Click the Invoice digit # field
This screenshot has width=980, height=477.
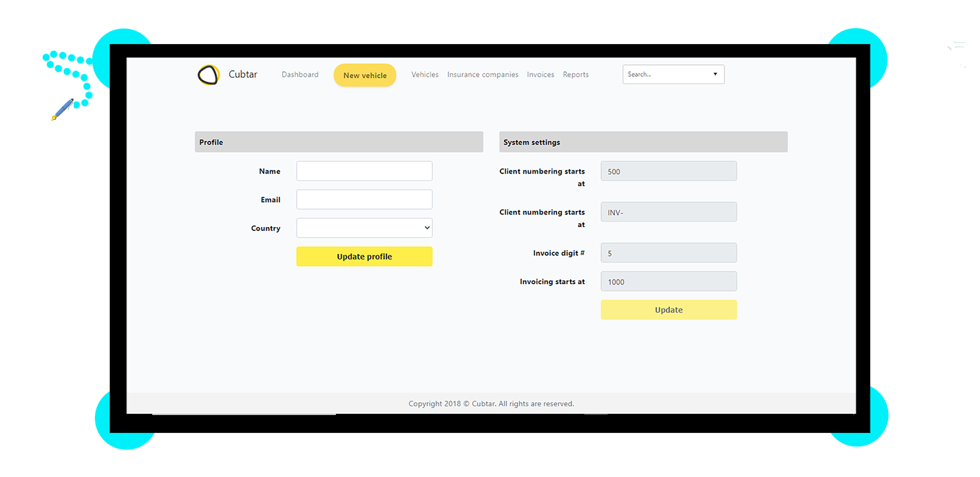click(x=669, y=253)
